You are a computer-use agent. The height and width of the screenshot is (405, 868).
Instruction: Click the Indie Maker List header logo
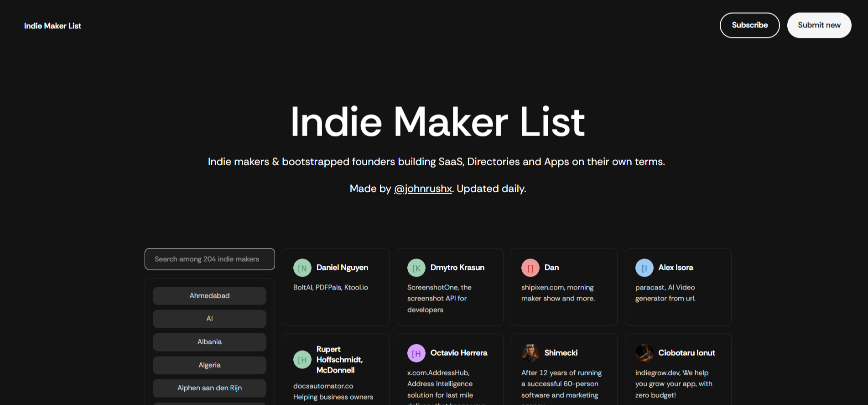tap(52, 26)
